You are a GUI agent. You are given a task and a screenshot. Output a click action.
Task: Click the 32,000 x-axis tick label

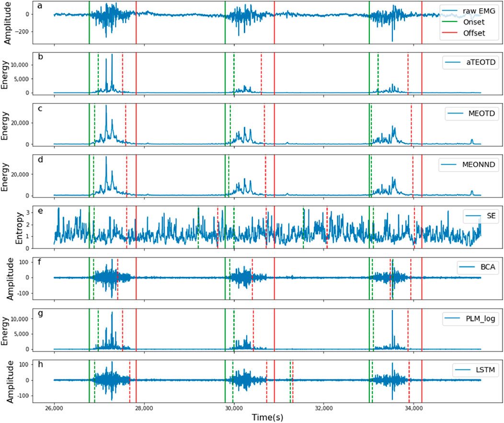click(x=324, y=409)
